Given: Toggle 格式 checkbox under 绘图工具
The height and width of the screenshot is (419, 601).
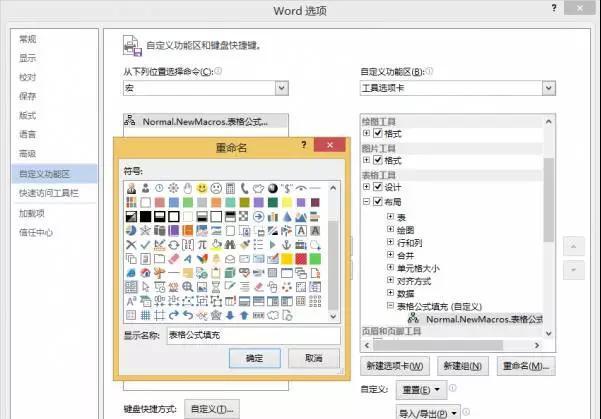Looking at the screenshot, I should [x=378, y=133].
